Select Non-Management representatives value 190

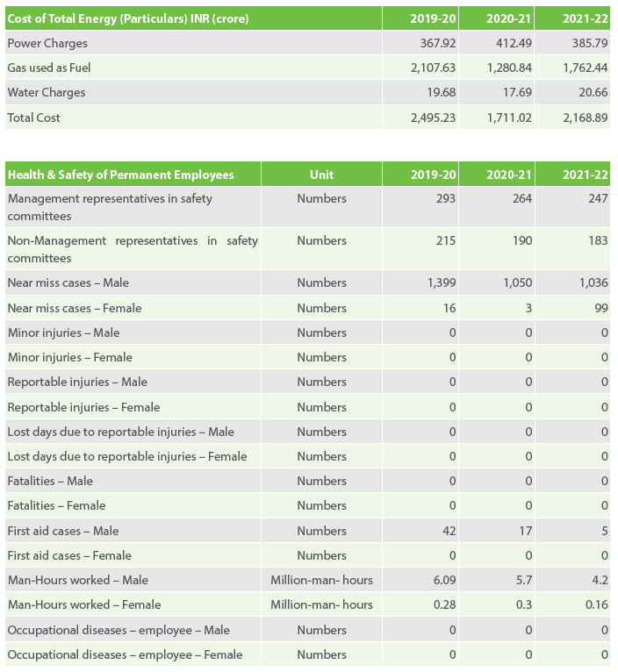[x=522, y=241]
